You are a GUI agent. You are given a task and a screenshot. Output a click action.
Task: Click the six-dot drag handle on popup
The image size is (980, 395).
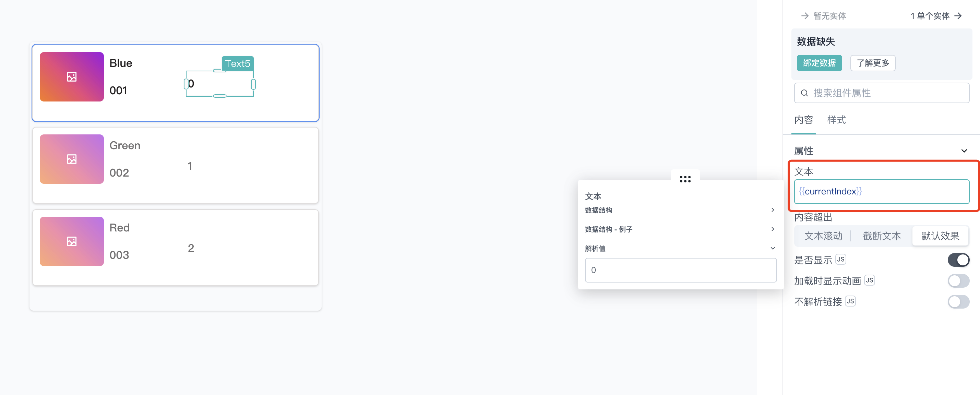point(685,179)
